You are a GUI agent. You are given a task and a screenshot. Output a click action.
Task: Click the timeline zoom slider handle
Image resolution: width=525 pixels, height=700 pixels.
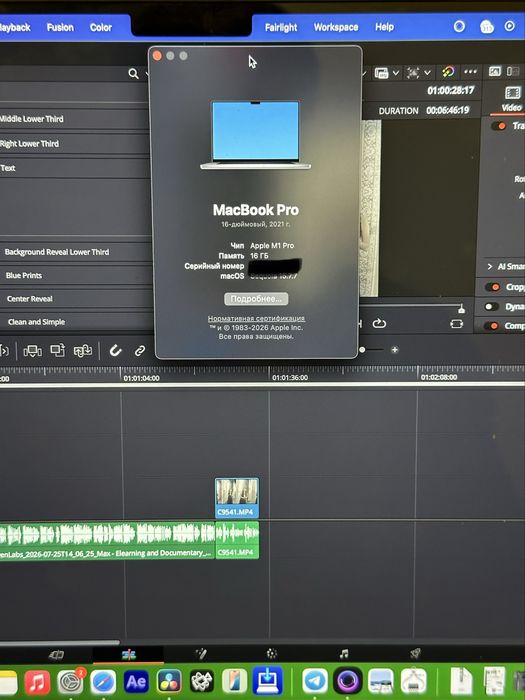click(362, 350)
